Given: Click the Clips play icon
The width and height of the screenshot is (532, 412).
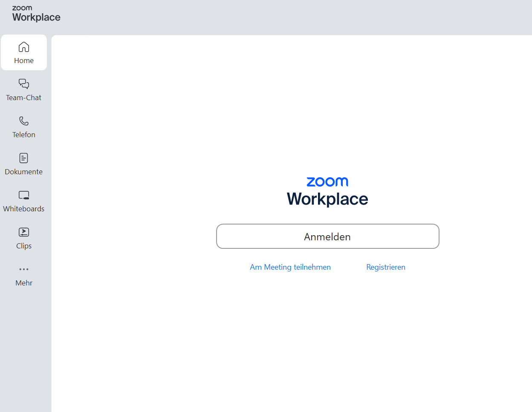Looking at the screenshot, I should pyautogui.click(x=24, y=232).
